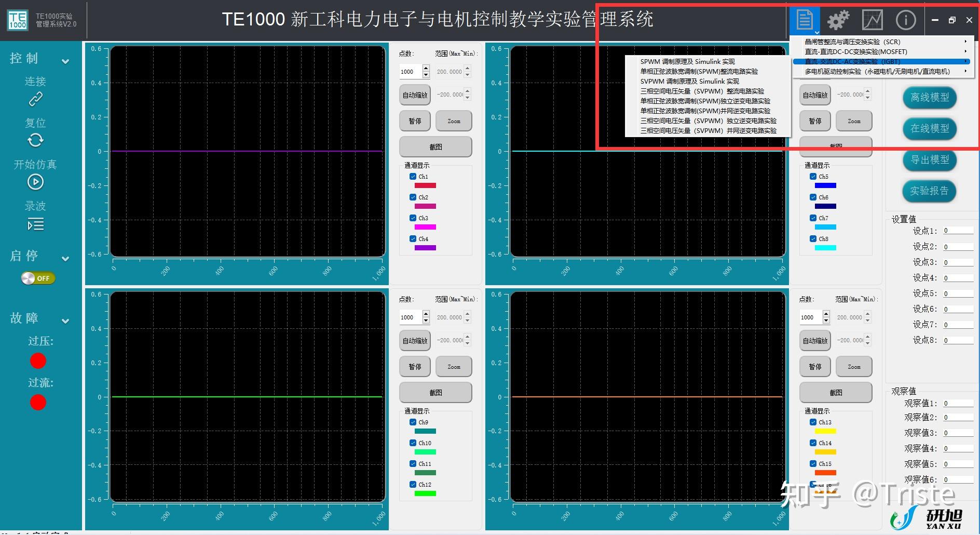Click the settings gear icon

837,19
